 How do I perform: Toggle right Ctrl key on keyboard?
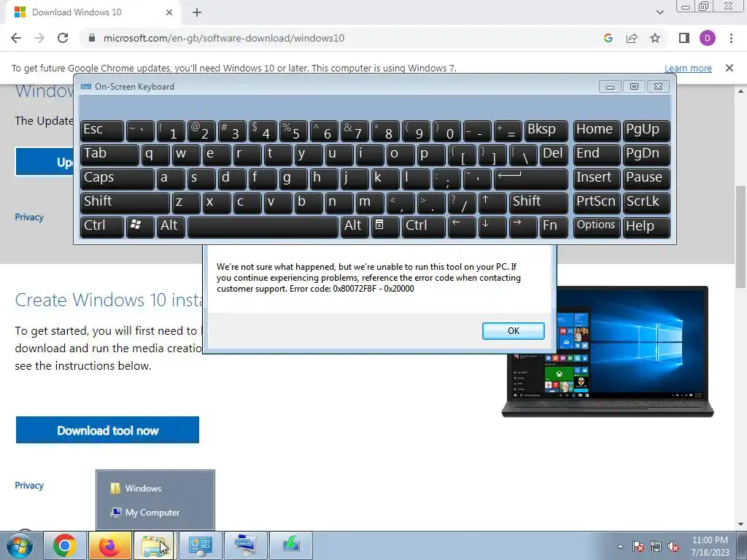tap(424, 227)
